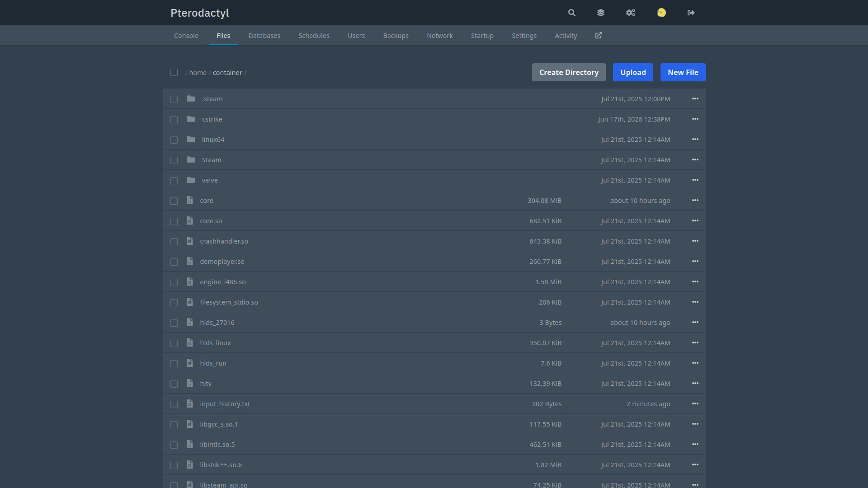
Task: Open the admin gears icon
Action: 631,13
